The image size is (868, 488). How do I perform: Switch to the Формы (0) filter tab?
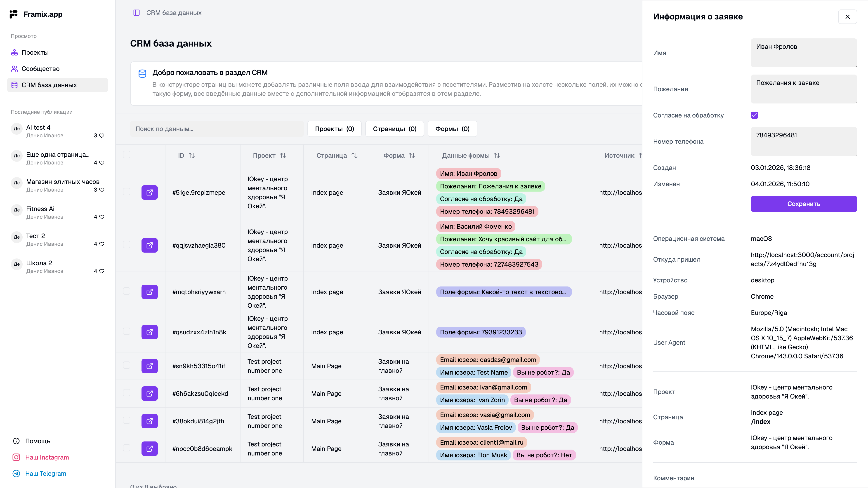pyautogui.click(x=452, y=129)
